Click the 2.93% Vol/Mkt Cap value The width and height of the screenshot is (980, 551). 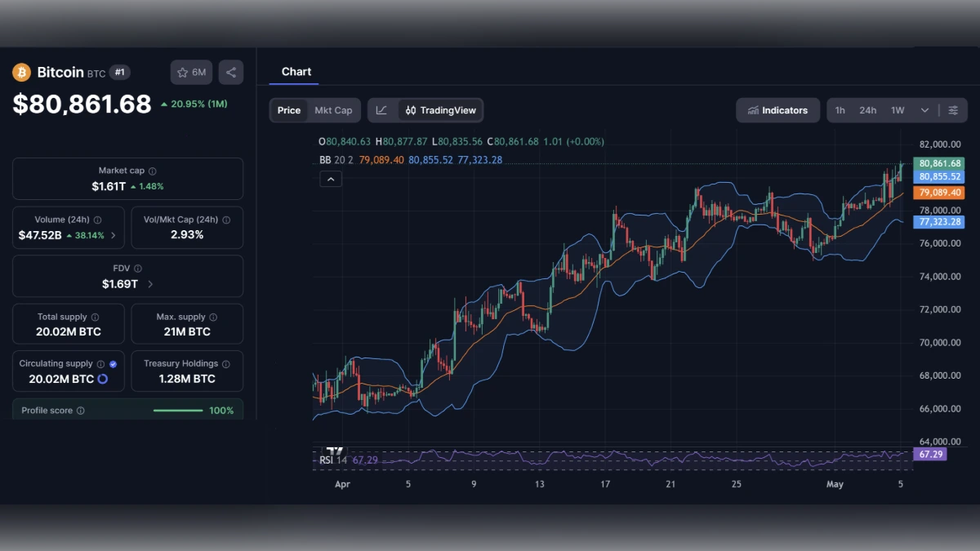tap(187, 235)
